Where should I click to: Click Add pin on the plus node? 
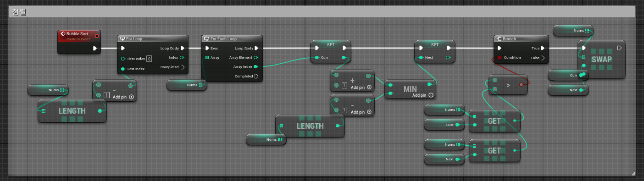click(x=361, y=87)
